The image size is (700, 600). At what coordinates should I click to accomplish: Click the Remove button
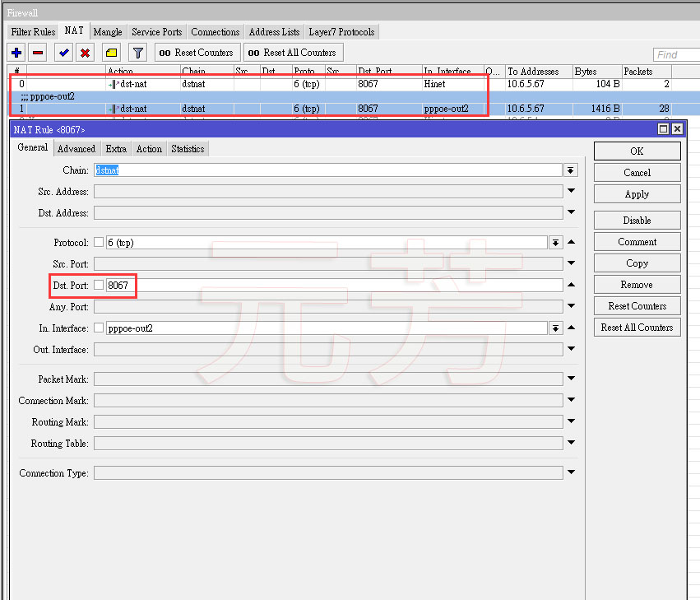coord(637,285)
